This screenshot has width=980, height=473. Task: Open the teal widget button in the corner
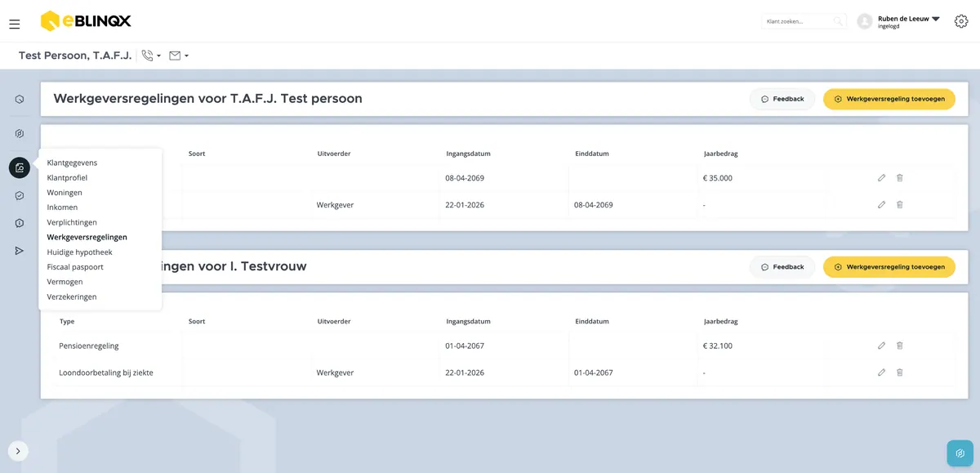pyautogui.click(x=960, y=453)
